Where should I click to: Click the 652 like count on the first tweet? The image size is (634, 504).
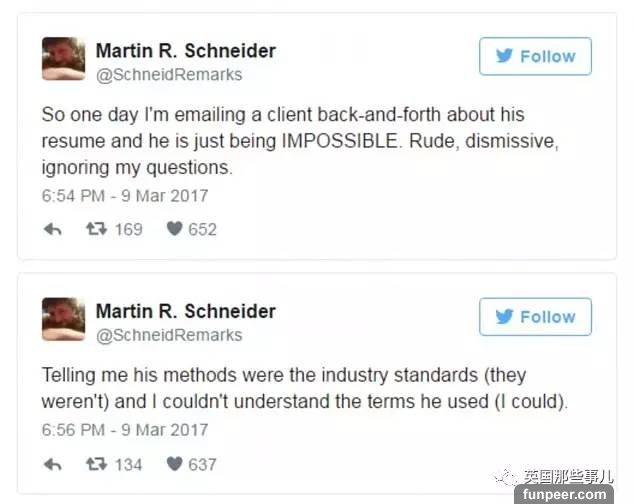202,229
